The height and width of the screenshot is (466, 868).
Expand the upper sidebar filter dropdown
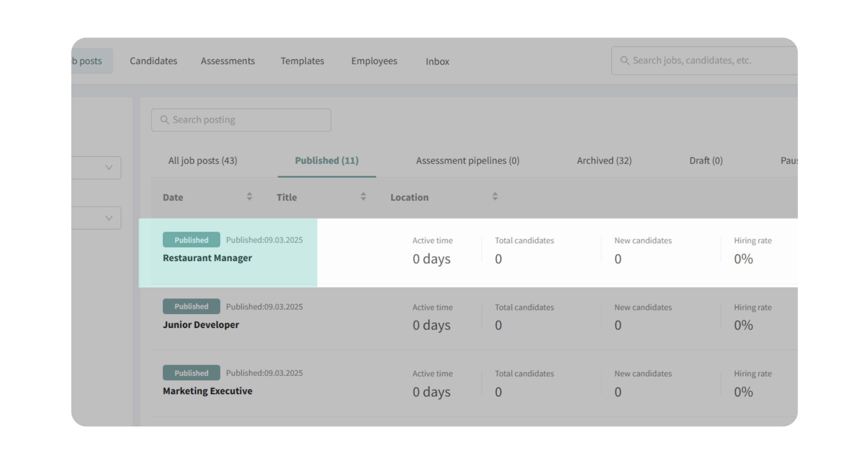[x=108, y=168]
